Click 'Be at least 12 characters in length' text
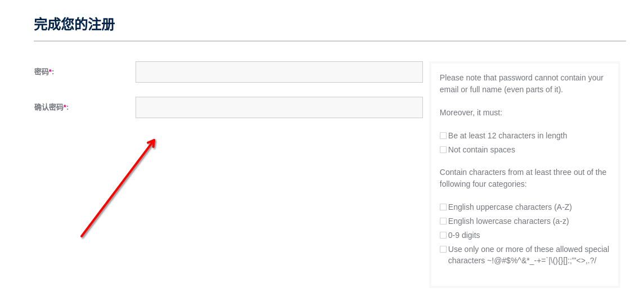 507,136
